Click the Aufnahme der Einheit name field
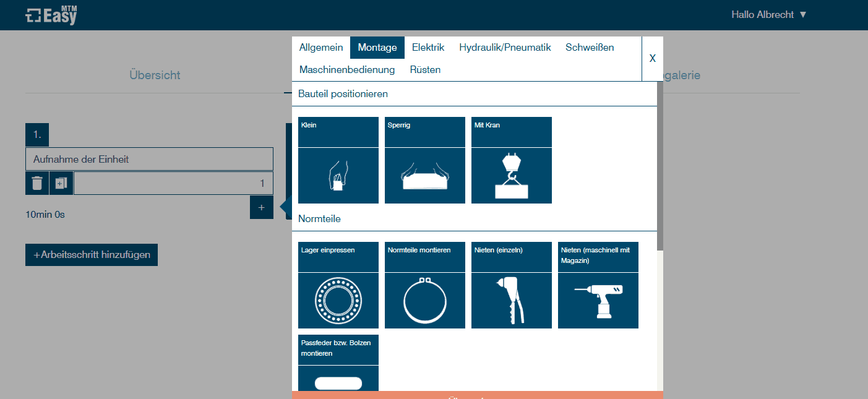The height and width of the screenshot is (399, 868). 149,159
